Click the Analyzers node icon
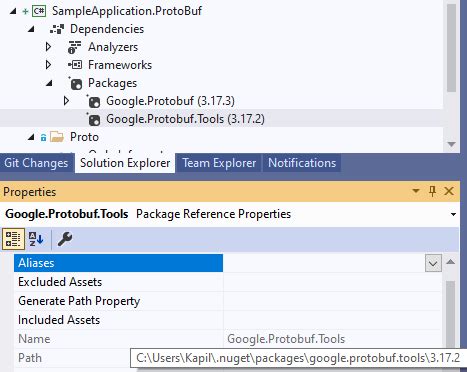467x372 pixels. [x=74, y=47]
